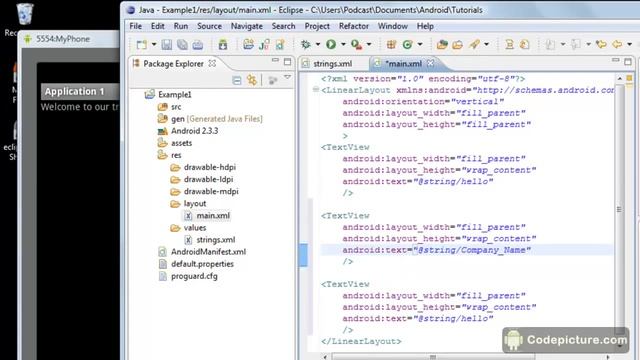This screenshot has width=640, height=360.
Task: Click the Save toolbar icon
Action: (167, 44)
